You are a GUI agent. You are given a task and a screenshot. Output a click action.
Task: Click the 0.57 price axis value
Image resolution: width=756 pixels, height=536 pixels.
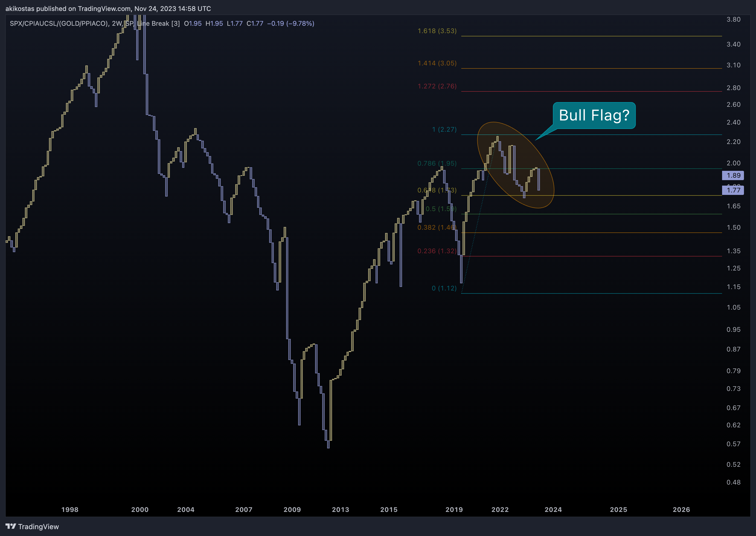point(733,444)
